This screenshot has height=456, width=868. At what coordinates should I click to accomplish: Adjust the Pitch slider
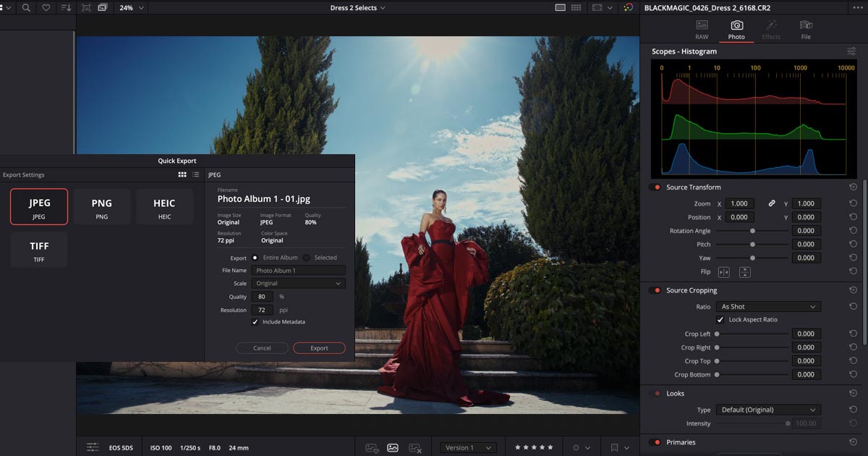(x=752, y=244)
